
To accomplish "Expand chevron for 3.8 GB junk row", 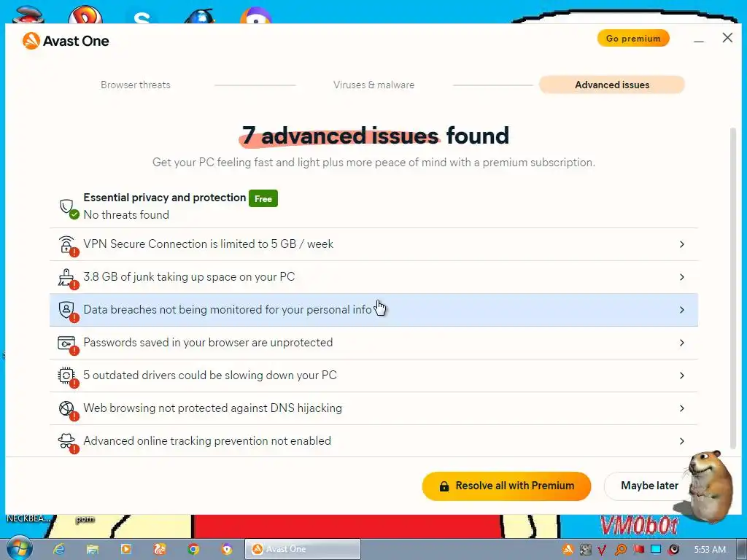I will [x=682, y=277].
